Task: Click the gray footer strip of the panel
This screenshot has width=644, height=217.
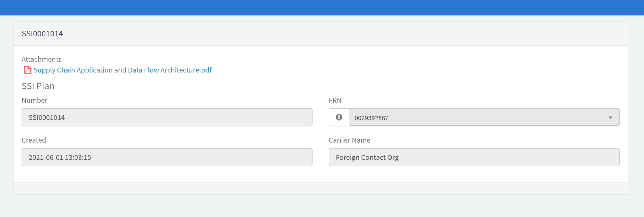Action: pyautogui.click(x=321, y=188)
